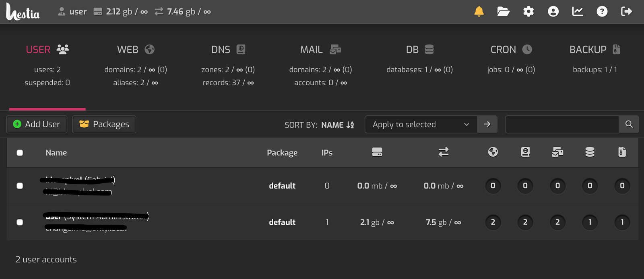
Task: Toggle the select-all checkbox in header
Action: (x=20, y=153)
